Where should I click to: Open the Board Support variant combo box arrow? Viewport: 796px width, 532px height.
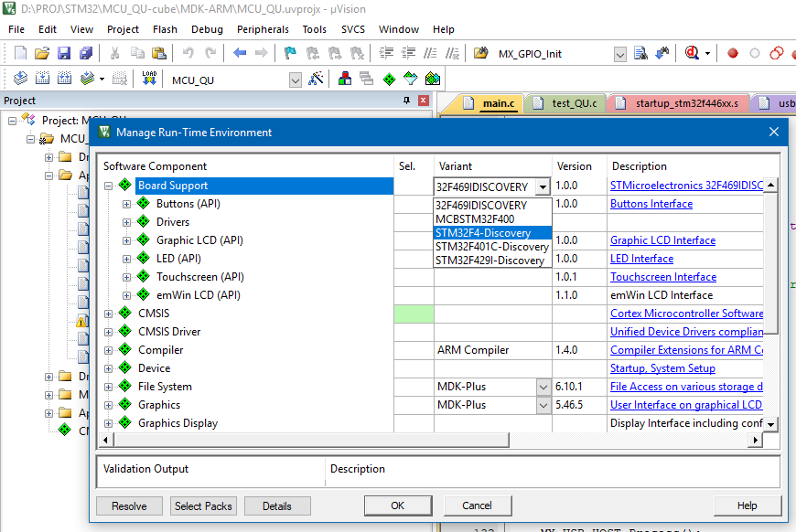pyautogui.click(x=543, y=186)
